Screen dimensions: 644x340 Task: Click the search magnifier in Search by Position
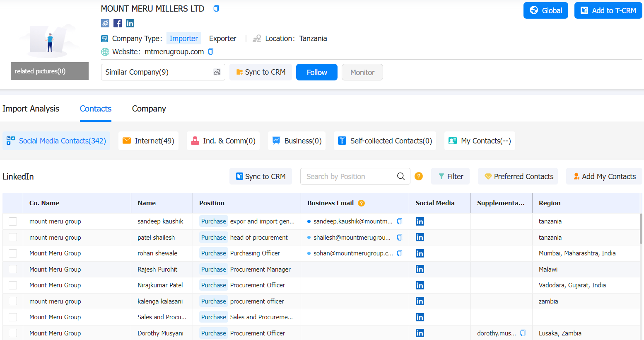pos(401,176)
